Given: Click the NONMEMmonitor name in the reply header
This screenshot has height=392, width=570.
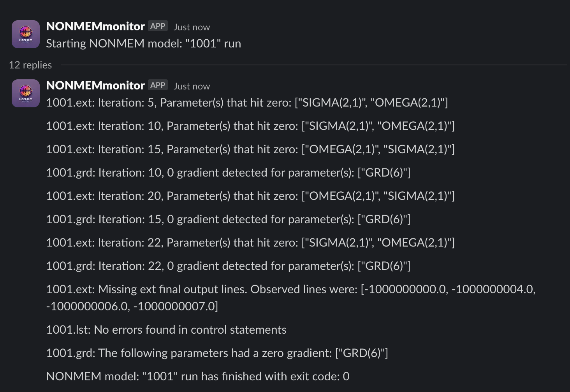Looking at the screenshot, I should click(x=95, y=85).
